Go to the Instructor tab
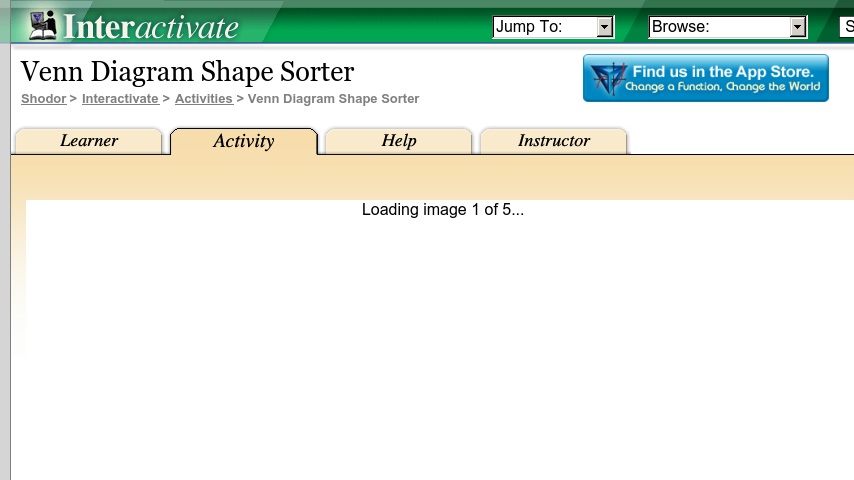 coord(553,141)
